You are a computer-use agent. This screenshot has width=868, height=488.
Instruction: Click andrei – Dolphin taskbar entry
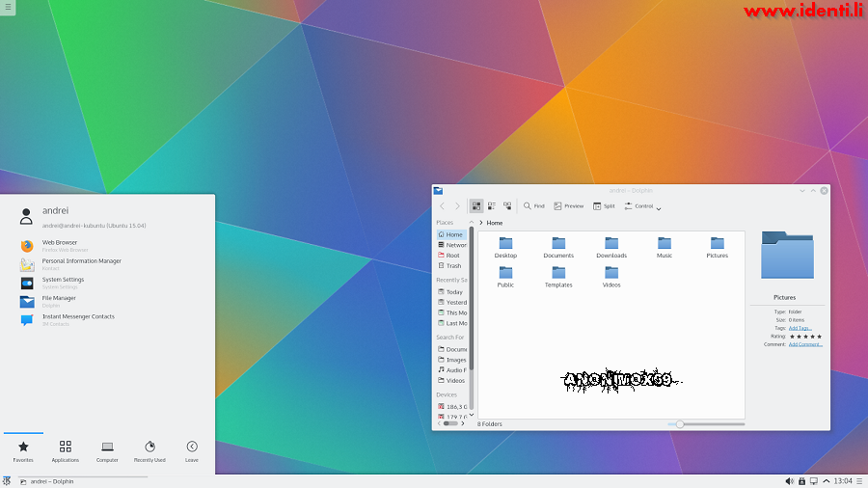[83, 481]
